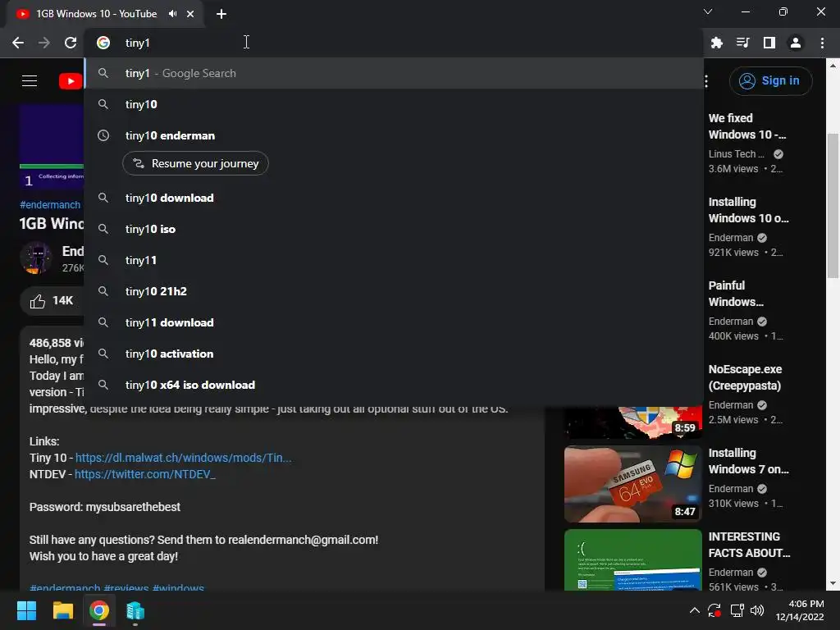Click the scrollbar up arrow
This screenshot has height=630, width=840.
click(x=833, y=66)
